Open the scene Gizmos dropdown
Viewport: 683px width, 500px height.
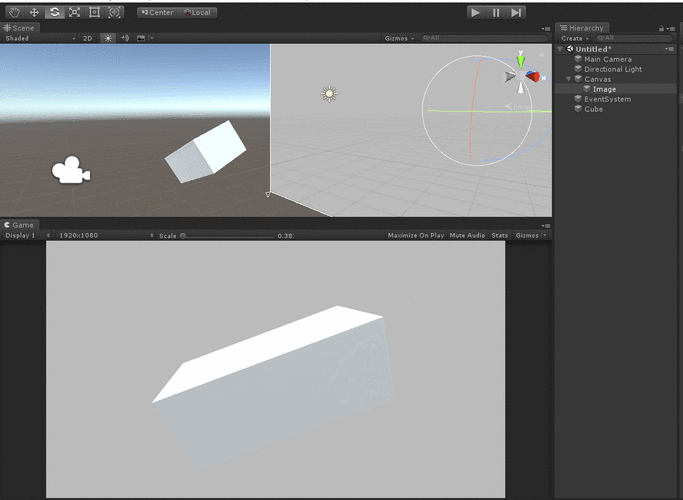tap(399, 38)
